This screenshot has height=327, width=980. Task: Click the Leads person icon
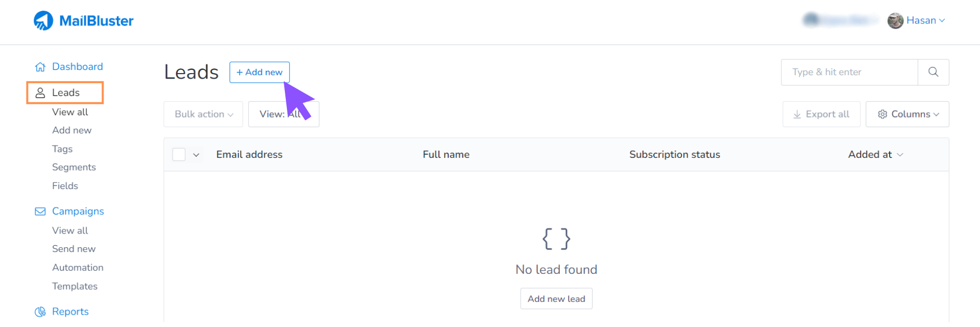pyautogui.click(x=40, y=93)
